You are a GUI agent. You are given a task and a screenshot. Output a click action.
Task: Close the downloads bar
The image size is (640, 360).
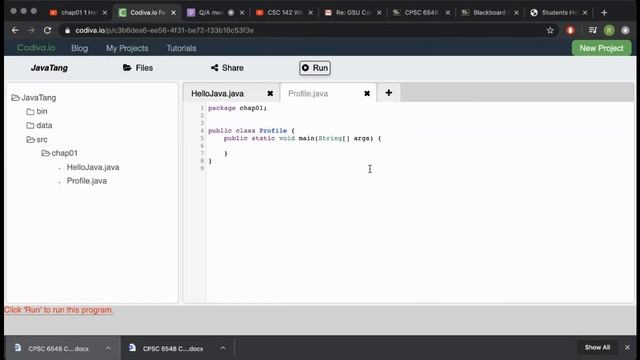click(627, 347)
